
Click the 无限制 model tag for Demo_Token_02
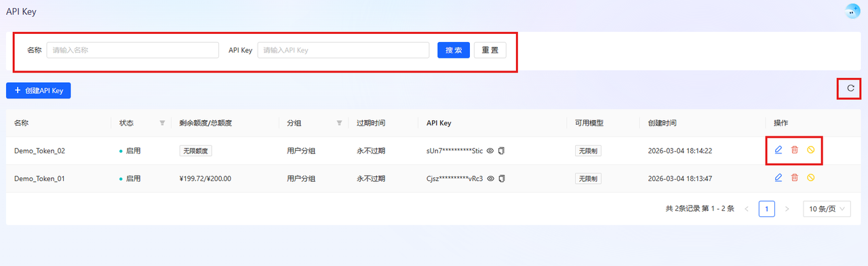tap(588, 151)
